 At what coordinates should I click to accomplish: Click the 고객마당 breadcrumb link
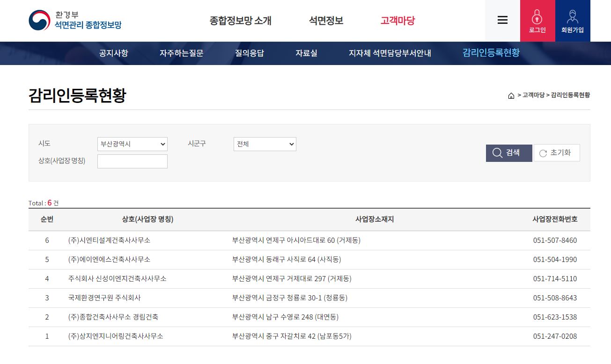point(533,95)
